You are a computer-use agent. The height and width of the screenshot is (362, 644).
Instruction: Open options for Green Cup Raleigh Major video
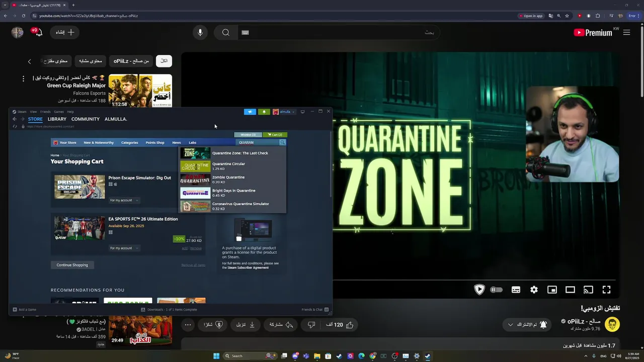(x=23, y=78)
